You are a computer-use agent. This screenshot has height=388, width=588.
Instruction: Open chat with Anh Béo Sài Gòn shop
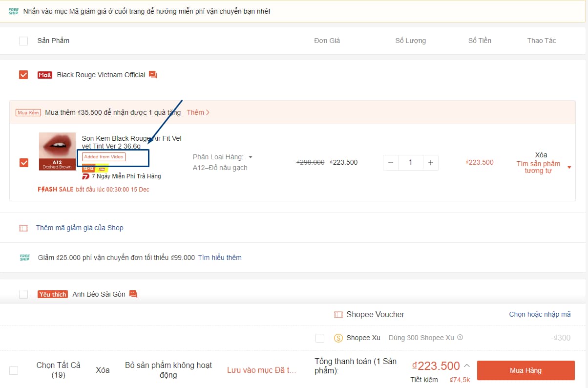(134, 294)
